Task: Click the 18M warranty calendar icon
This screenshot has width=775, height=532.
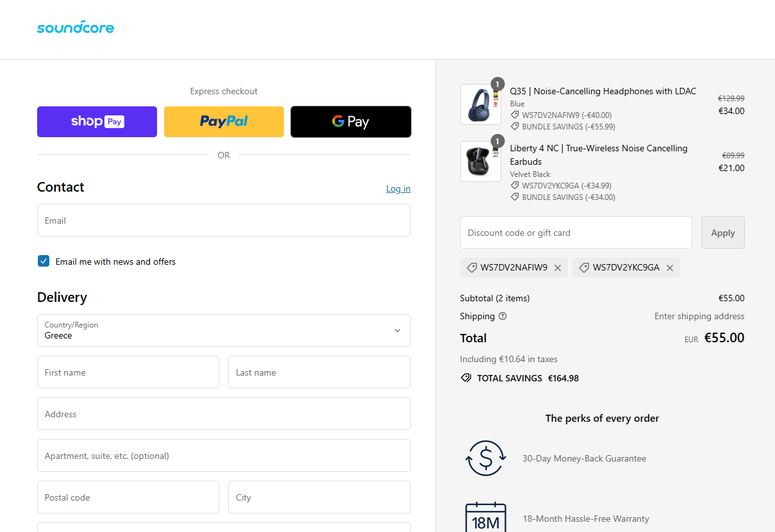Action: tap(486, 517)
